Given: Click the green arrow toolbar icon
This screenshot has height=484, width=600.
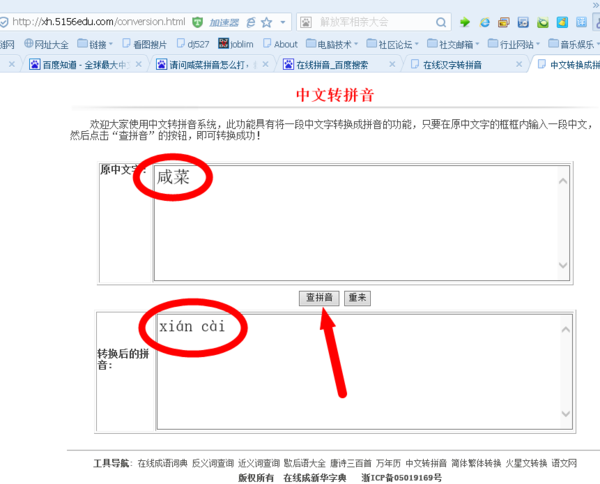Looking at the screenshot, I should [x=465, y=22].
